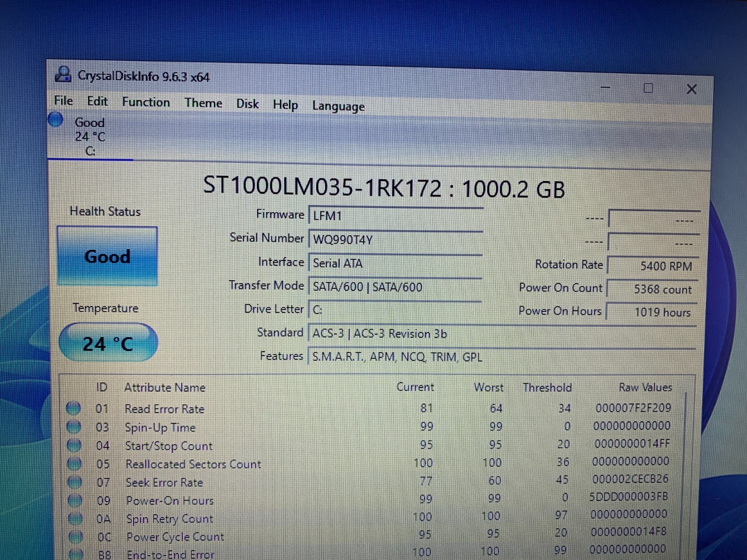
Task: Open the Disk menu
Action: 247,104
